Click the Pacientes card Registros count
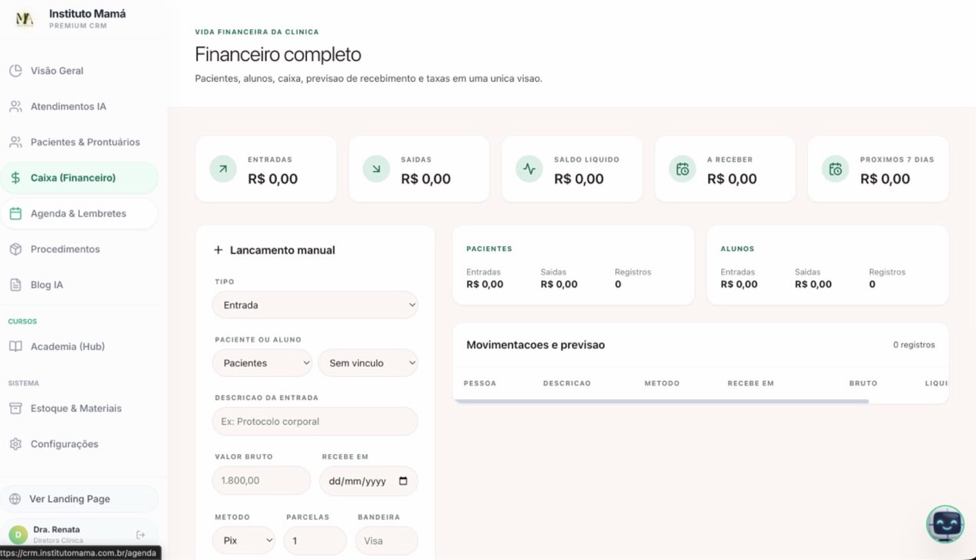The height and width of the screenshot is (560, 976). pyautogui.click(x=618, y=285)
